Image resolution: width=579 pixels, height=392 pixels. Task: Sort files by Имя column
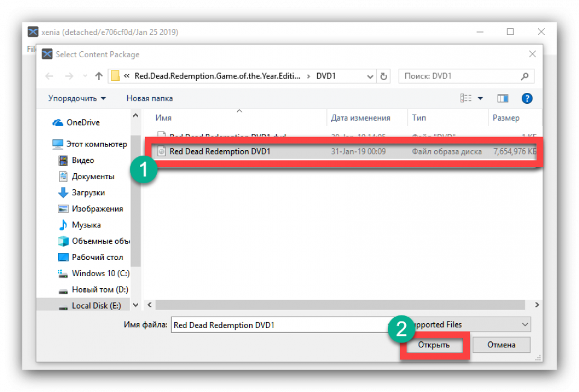pos(163,118)
